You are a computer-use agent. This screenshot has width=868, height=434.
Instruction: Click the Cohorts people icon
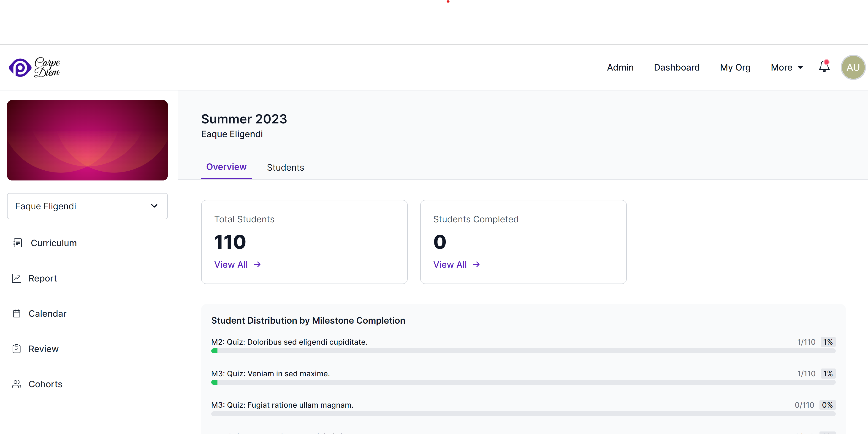16,384
